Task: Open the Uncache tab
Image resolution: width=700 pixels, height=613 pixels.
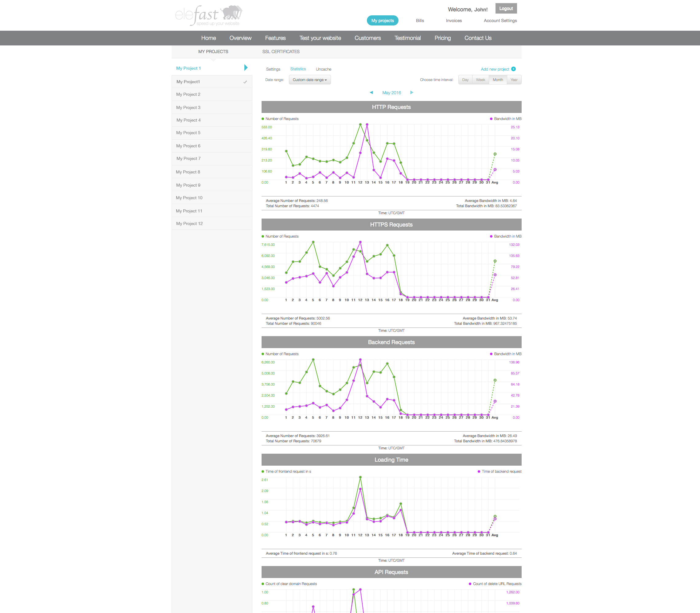Action: tap(323, 69)
